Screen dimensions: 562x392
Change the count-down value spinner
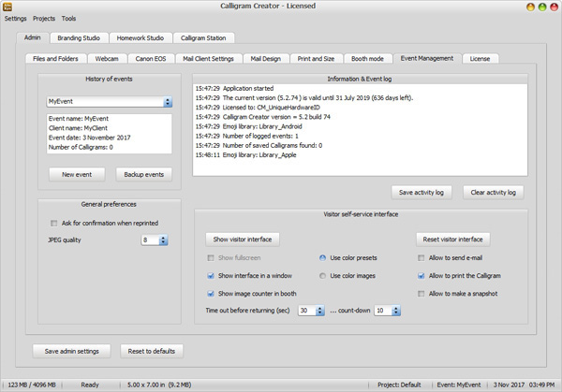(x=396, y=311)
